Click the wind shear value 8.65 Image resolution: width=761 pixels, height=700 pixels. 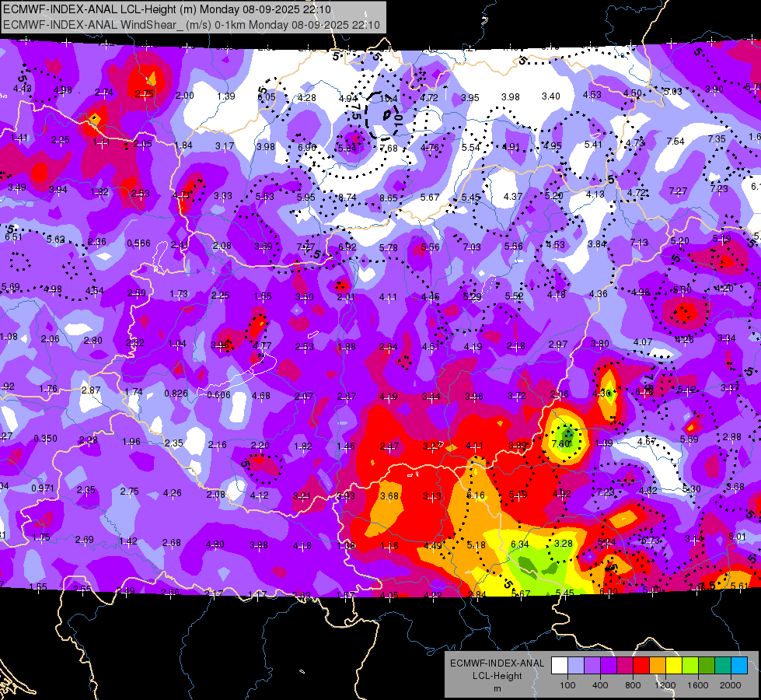[x=389, y=198]
